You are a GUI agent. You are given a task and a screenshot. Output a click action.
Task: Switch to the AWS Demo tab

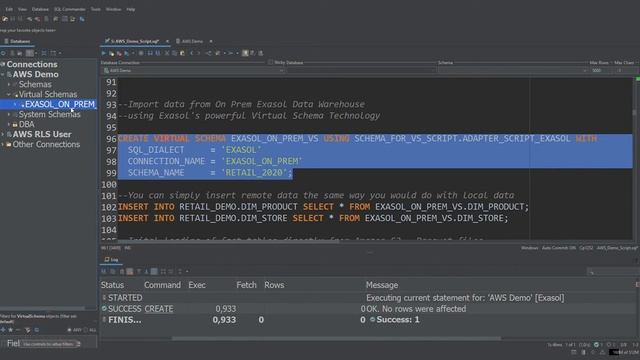coord(191,41)
